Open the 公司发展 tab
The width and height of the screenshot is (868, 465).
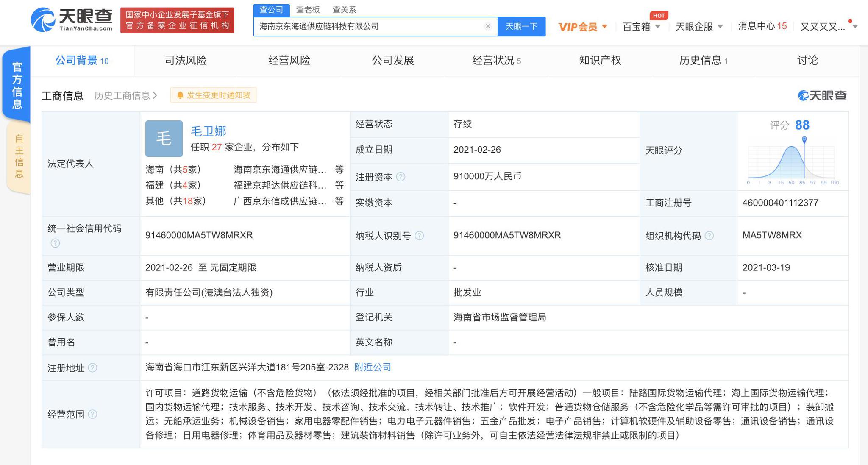[x=393, y=61]
